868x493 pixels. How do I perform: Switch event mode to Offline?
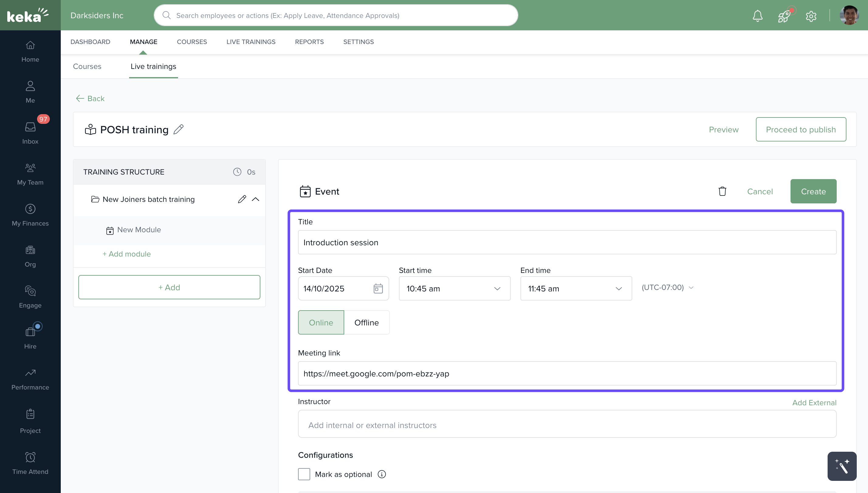click(366, 322)
